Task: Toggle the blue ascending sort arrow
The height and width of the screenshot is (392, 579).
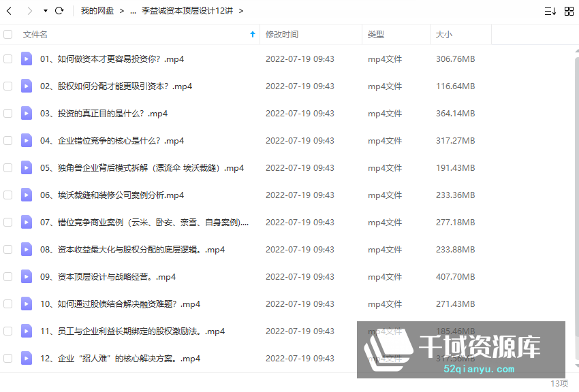Action: coord(253,34)
